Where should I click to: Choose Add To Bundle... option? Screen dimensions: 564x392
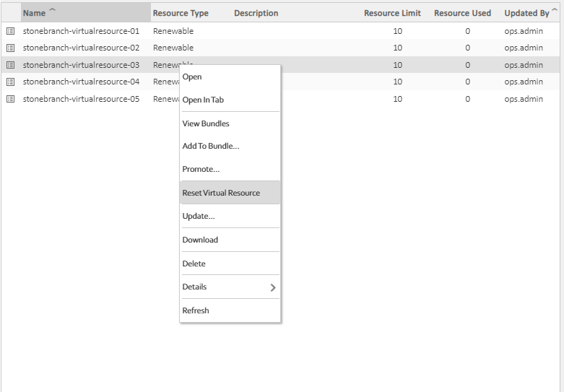point(211,146)
